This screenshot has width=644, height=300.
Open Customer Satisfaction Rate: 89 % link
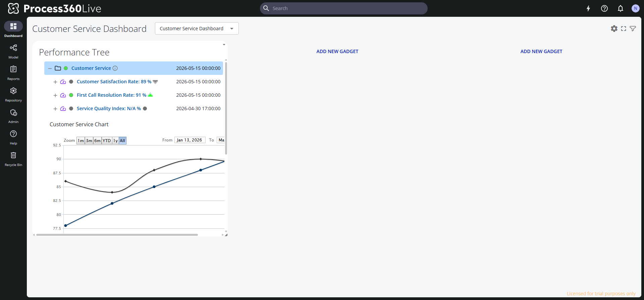pyautogui.click(x=114, y=82)
